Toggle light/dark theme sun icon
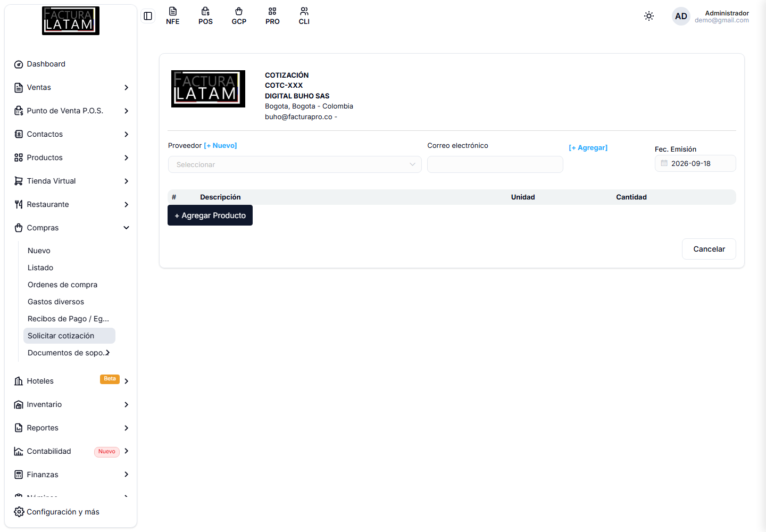 [649, 16]
